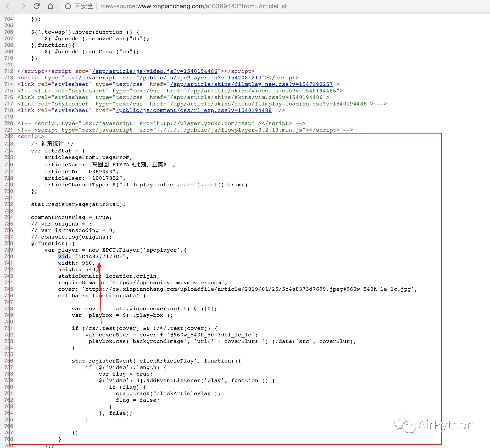Viewport: 490px width, 448px height.
Task: Click the articleID value 10369443
Action: coord(99,172)
